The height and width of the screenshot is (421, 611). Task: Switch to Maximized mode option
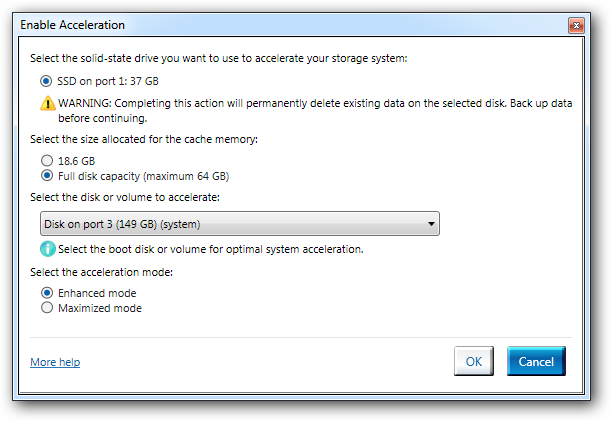47,308
